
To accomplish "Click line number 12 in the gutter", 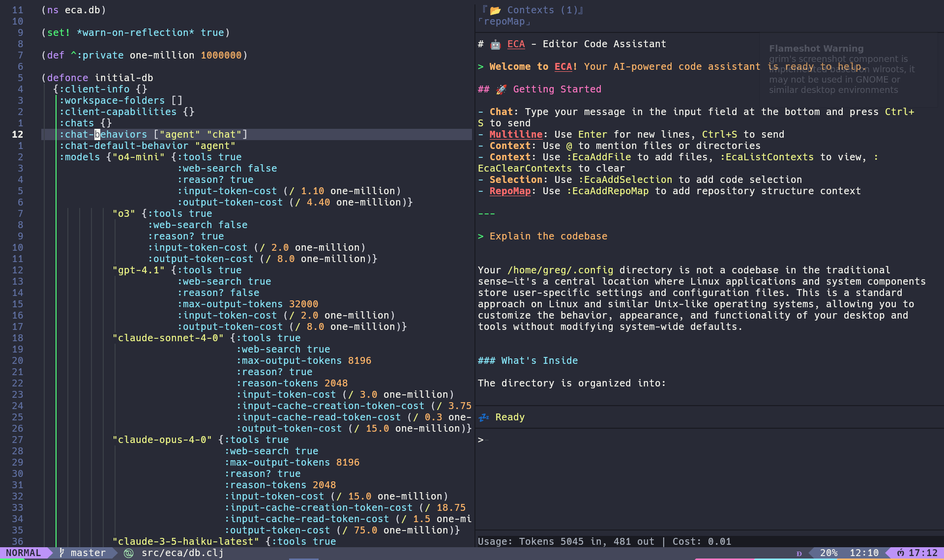I will [x=18, y=134].
